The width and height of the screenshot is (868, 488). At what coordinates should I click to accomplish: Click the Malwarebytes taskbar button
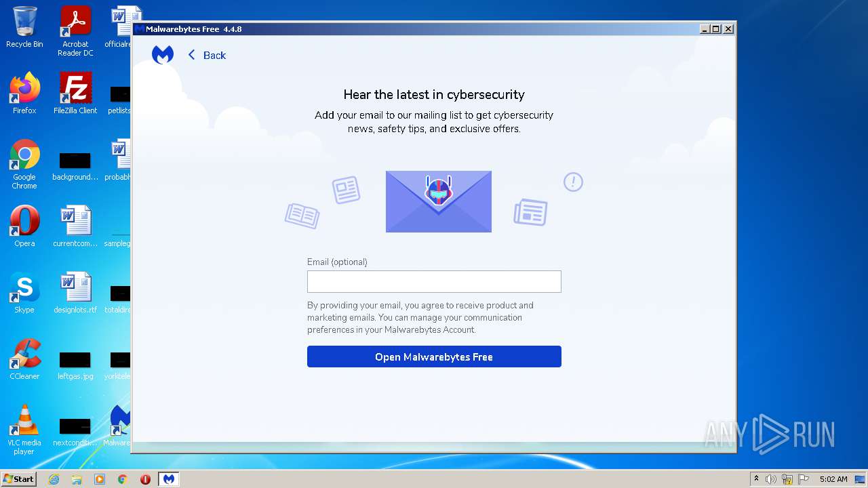coord(169,479)
